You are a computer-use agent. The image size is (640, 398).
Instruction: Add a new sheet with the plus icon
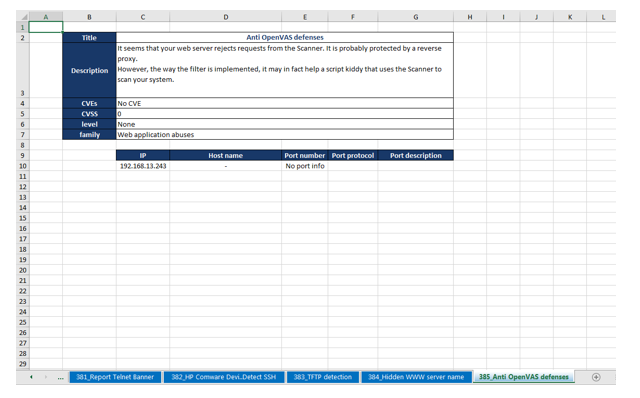coord(596,377)
